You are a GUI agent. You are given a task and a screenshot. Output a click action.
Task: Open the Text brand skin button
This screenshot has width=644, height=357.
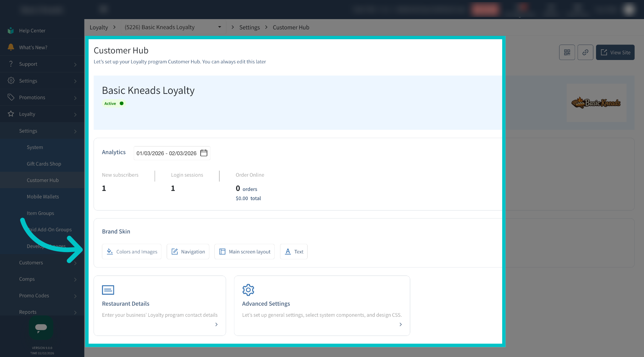(x=293, y=251)
